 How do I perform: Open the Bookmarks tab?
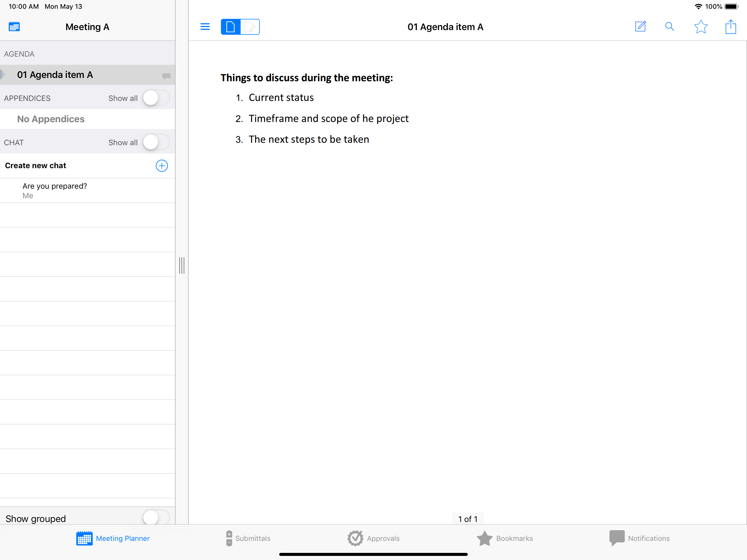click(x=505, y=538)
